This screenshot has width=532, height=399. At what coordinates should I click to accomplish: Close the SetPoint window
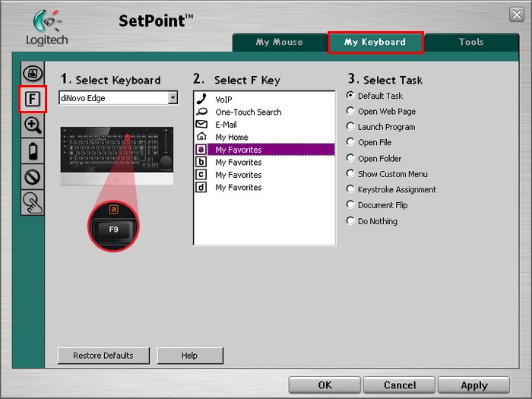[x=516, y=14]
